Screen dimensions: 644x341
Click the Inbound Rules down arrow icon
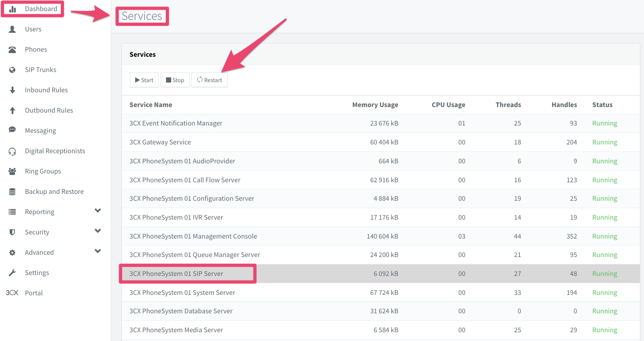[12, 90]
